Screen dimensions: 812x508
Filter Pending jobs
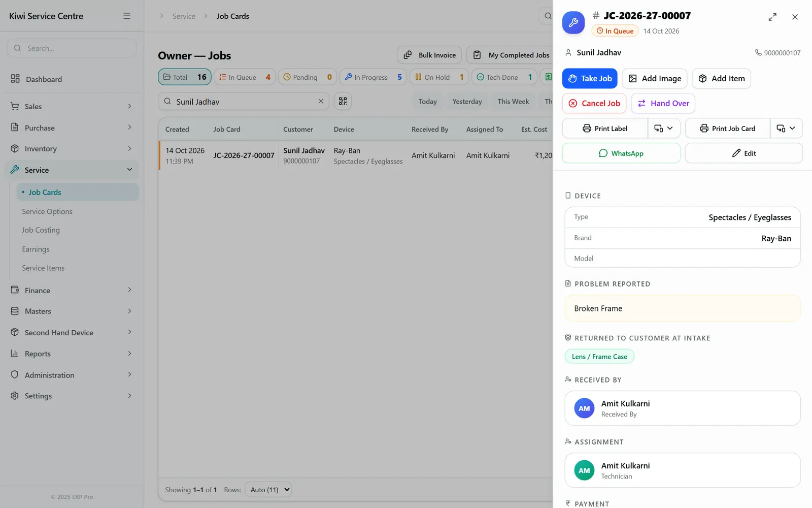[x=308, y=77]
